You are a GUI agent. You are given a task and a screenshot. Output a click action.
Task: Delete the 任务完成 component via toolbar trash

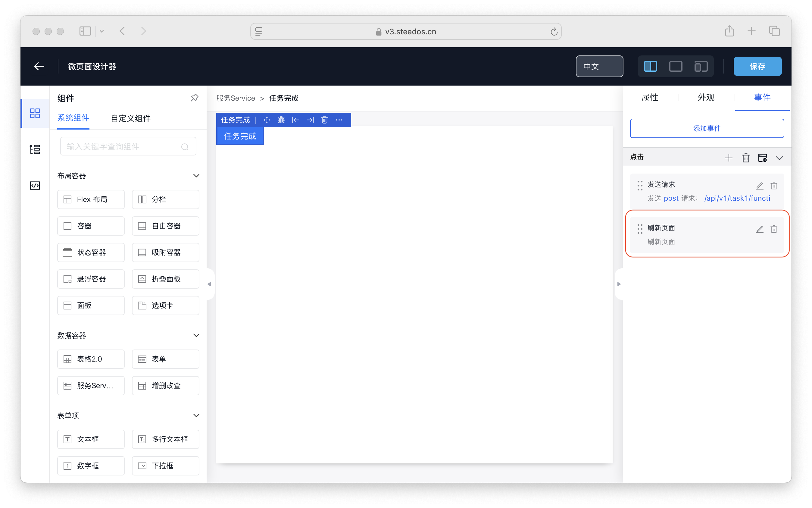tap(324, 120)
